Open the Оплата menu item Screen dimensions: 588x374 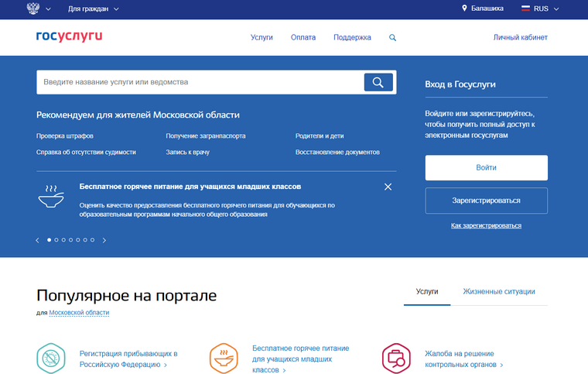[x=303, y=37]
